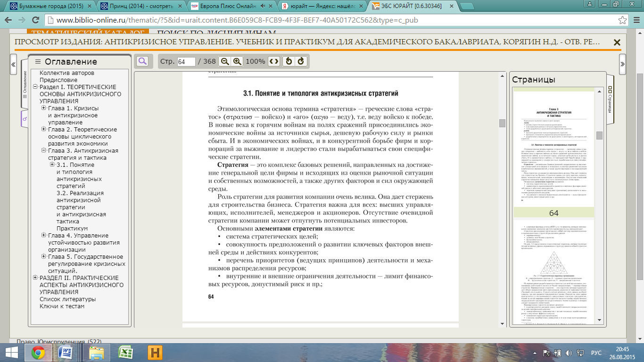Open File Explorer from taskbar
The height and width of the screenshot is (362, 644).
click(x=97, y=353)
